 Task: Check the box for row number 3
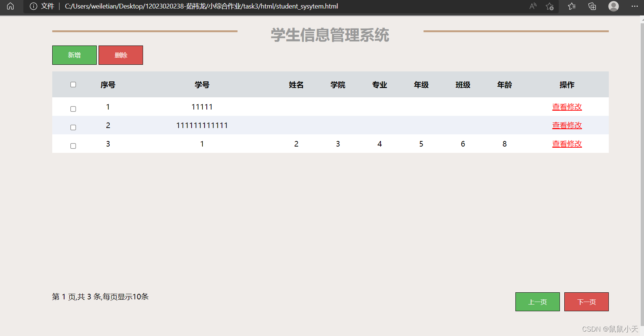click(x=73, y=146)
